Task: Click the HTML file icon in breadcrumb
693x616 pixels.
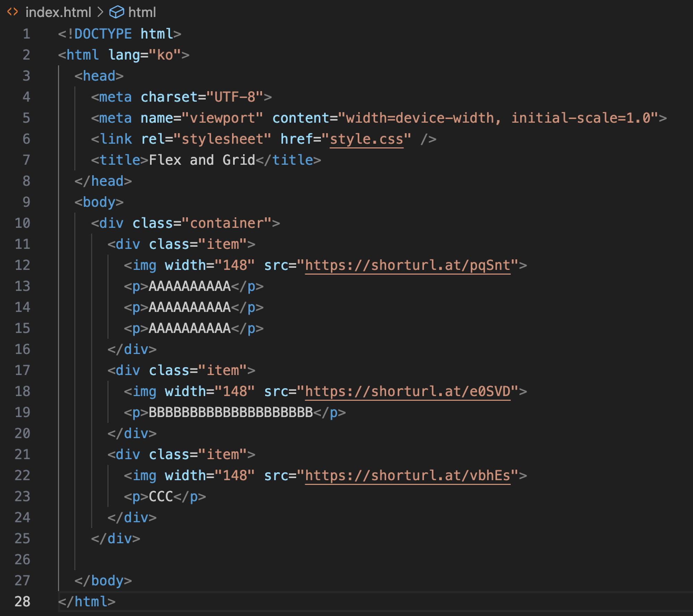Action: point(12,12)
